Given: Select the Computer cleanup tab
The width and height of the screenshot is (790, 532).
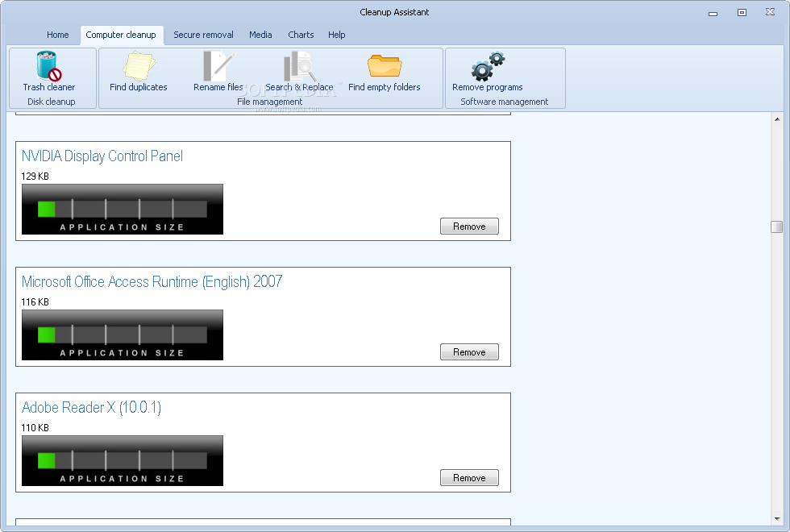Looking at the screenshot, I should click(x=121, y=35).
